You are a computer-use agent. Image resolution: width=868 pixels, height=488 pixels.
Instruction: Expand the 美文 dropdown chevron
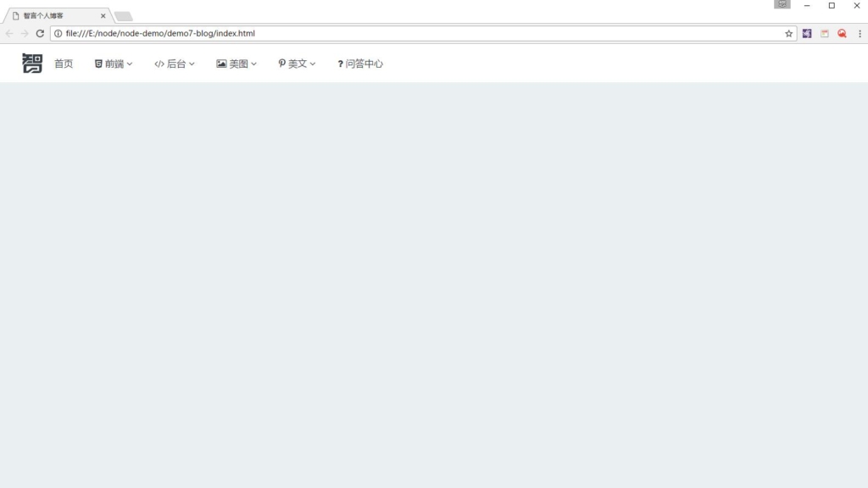(313, 64)
